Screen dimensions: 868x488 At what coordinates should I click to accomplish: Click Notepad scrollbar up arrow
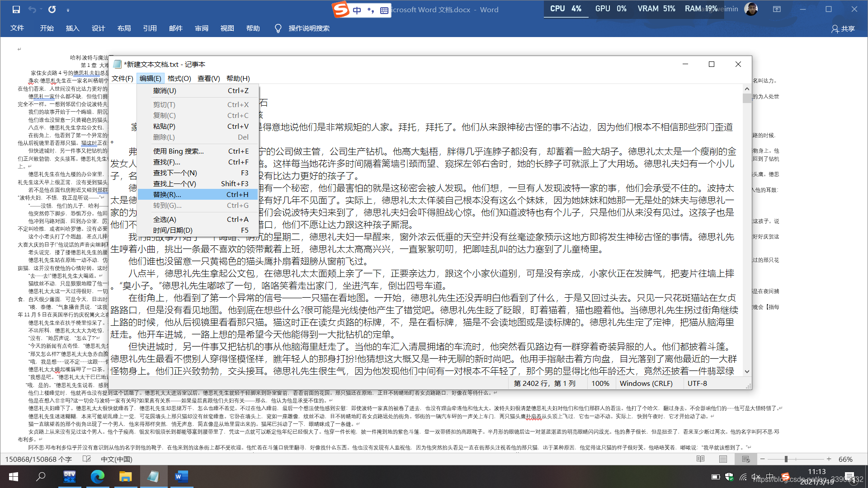click(x=747, y=89)
